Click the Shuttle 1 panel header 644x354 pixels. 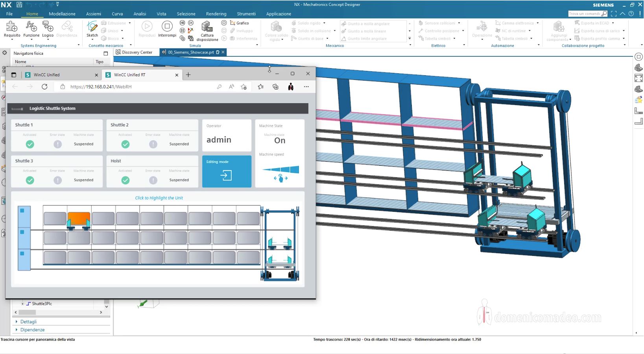[57, 125]
